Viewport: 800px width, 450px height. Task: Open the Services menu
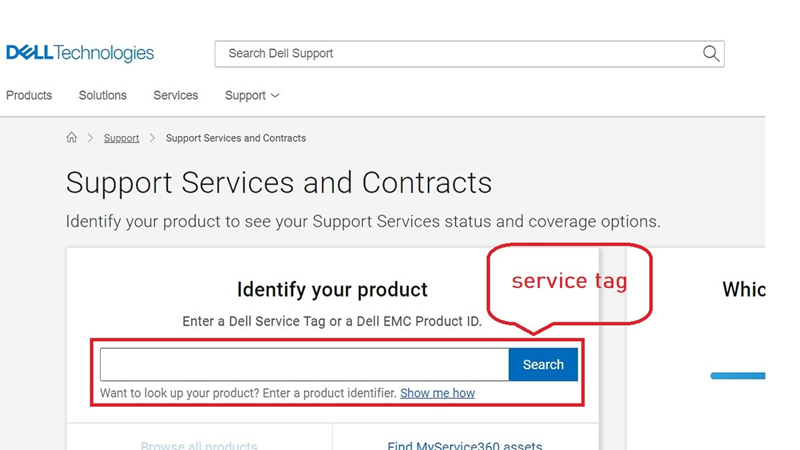click(x=176, y=96)
